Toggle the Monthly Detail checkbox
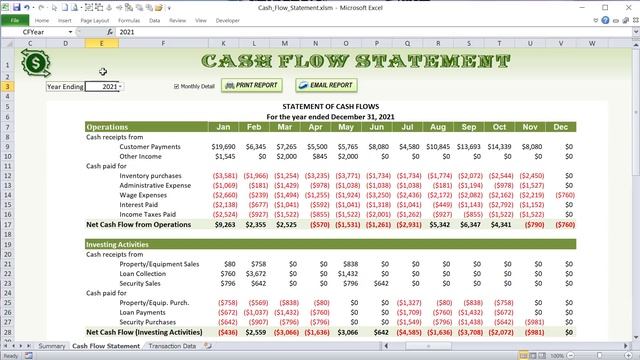Screen dimensions: 640x360 [176, 86]
